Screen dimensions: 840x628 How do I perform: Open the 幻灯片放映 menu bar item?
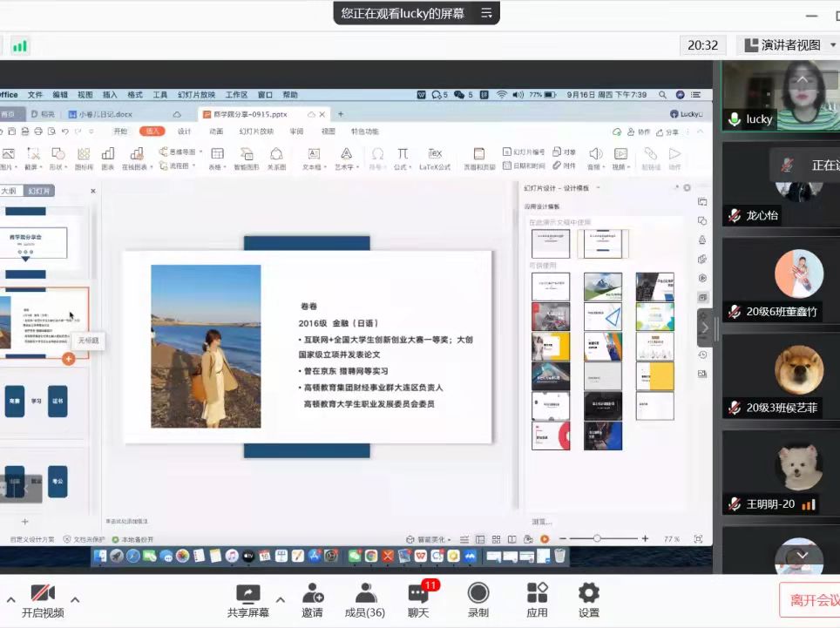(x=196, y=95)
